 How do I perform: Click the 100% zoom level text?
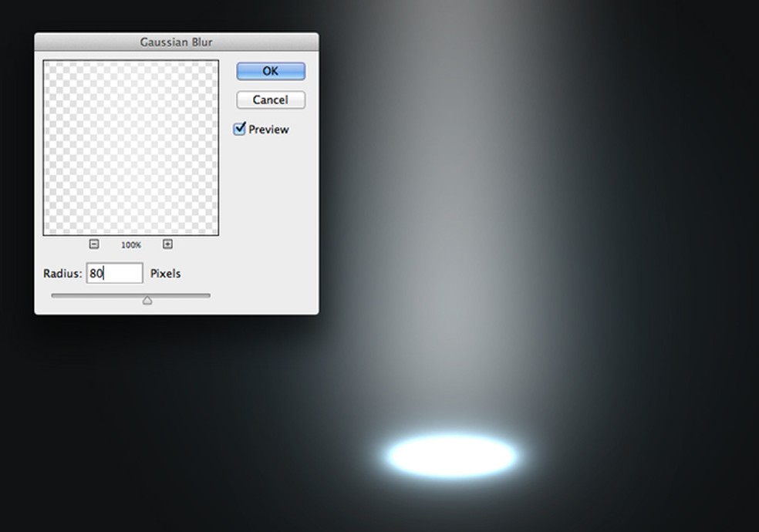pyautogui.click(x=131, y=244)
